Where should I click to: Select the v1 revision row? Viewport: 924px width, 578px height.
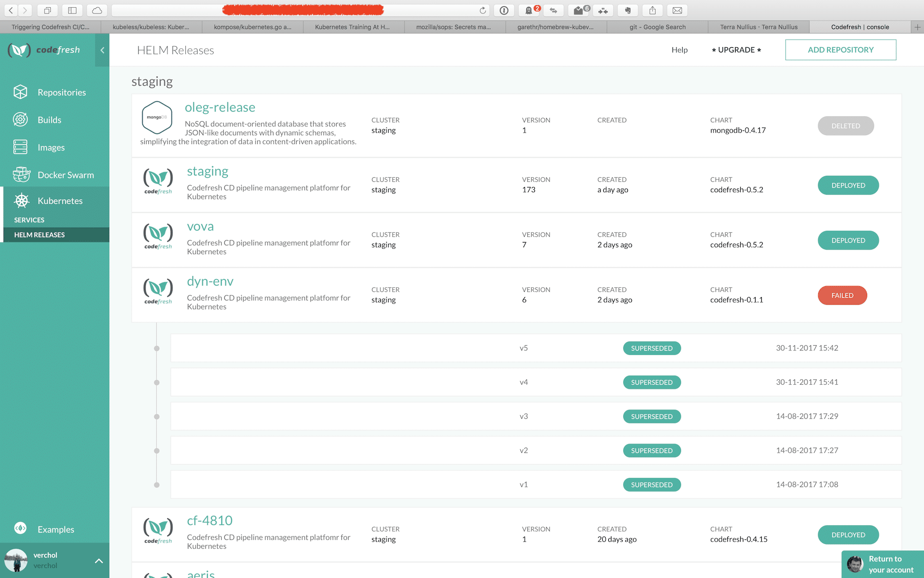tap(536, 484)
